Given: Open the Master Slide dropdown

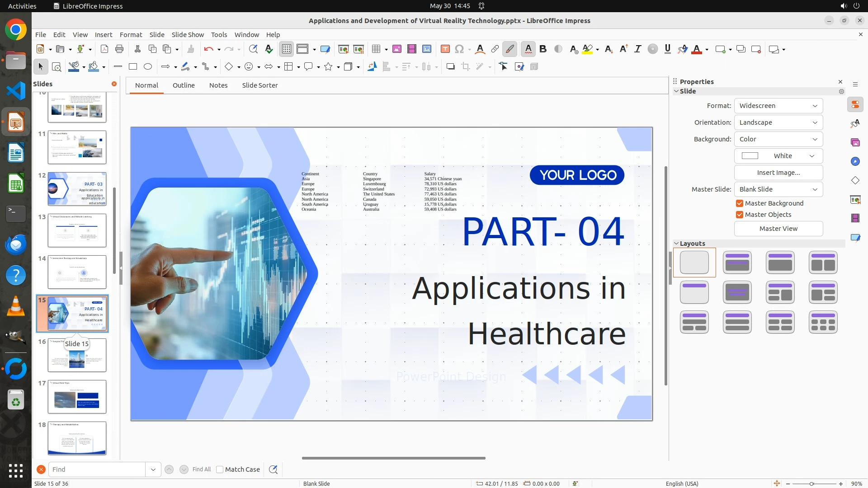Looking at the screenshot, I should point(778,189).
